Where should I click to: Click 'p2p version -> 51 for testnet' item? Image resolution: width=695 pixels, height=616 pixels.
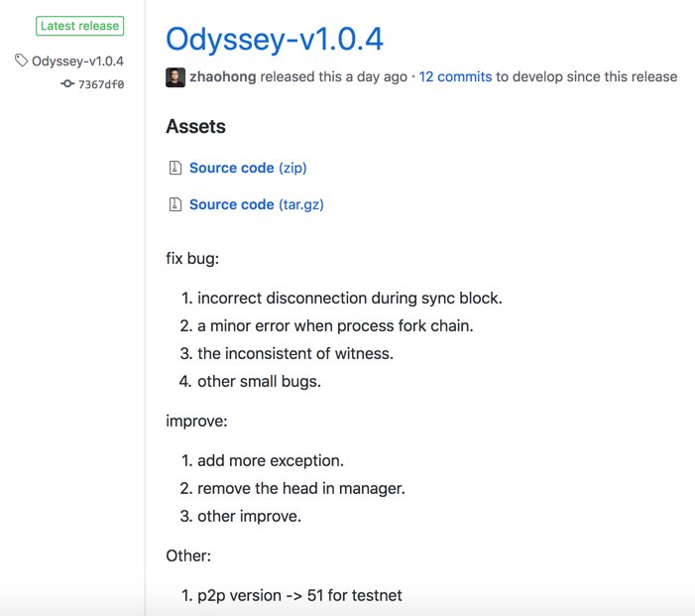pyautogui.click(x=299, y=595)
